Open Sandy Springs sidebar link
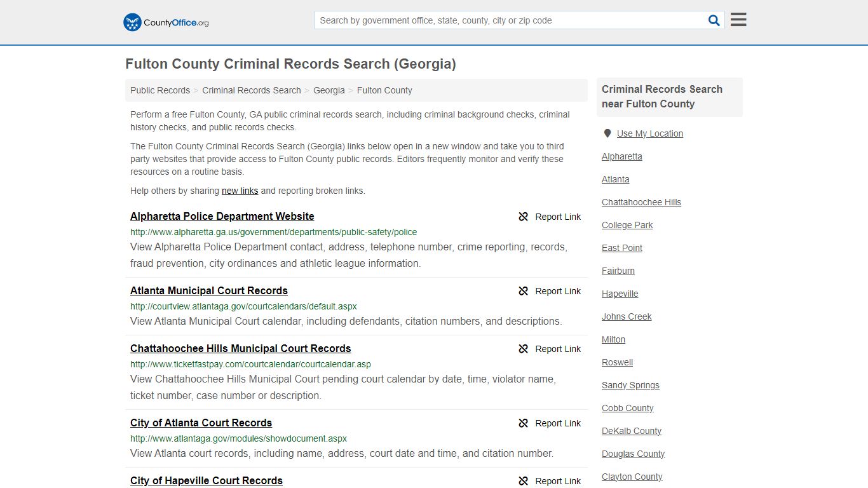This screenshot has height=488, width=868. click(630, 385)
